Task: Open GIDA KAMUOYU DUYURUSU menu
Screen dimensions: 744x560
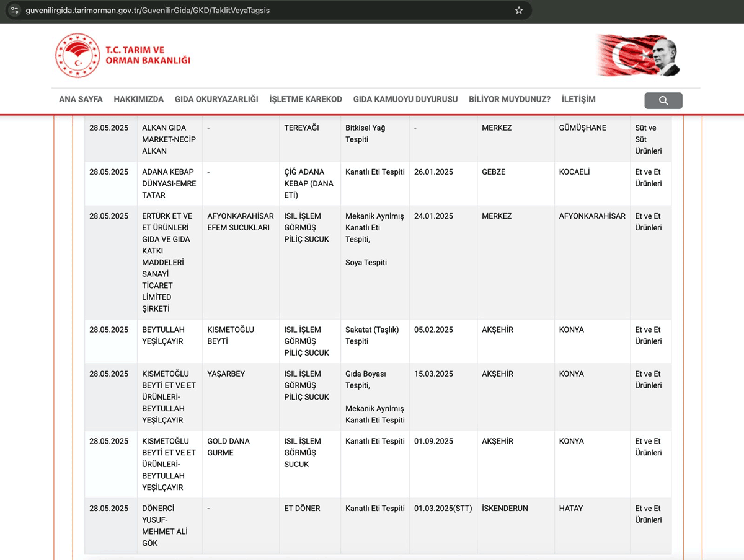Action: [x=405, y=99]
